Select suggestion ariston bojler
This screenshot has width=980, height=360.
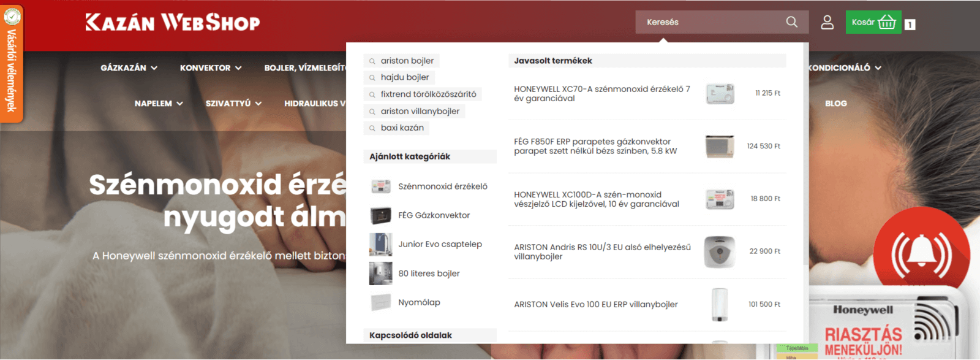click(402, 61)
